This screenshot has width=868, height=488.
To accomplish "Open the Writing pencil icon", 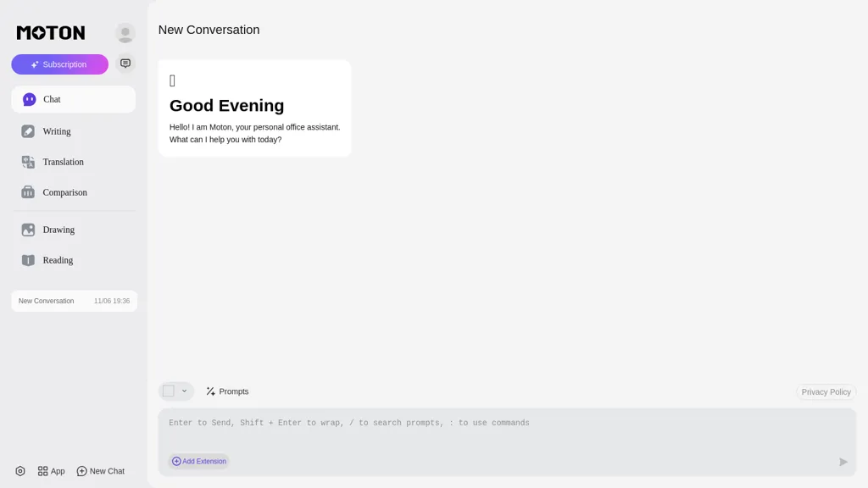I will [28, 131].
